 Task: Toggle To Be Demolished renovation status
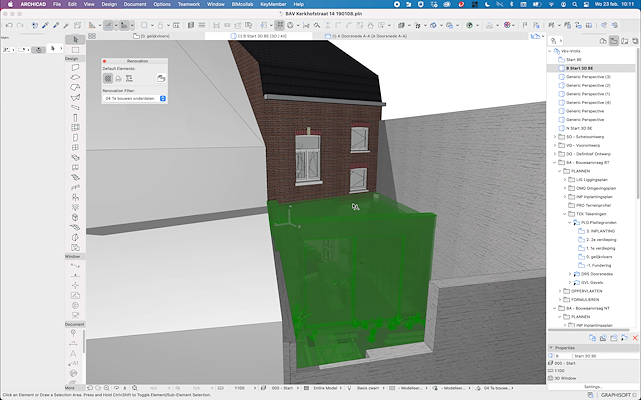(119, 77)
